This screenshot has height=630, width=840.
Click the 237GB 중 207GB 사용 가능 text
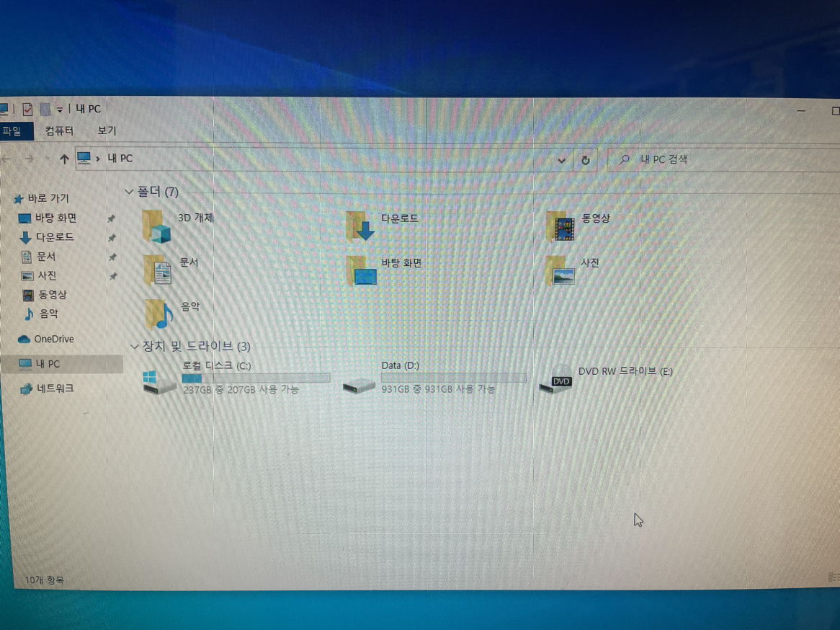point(241,390)
